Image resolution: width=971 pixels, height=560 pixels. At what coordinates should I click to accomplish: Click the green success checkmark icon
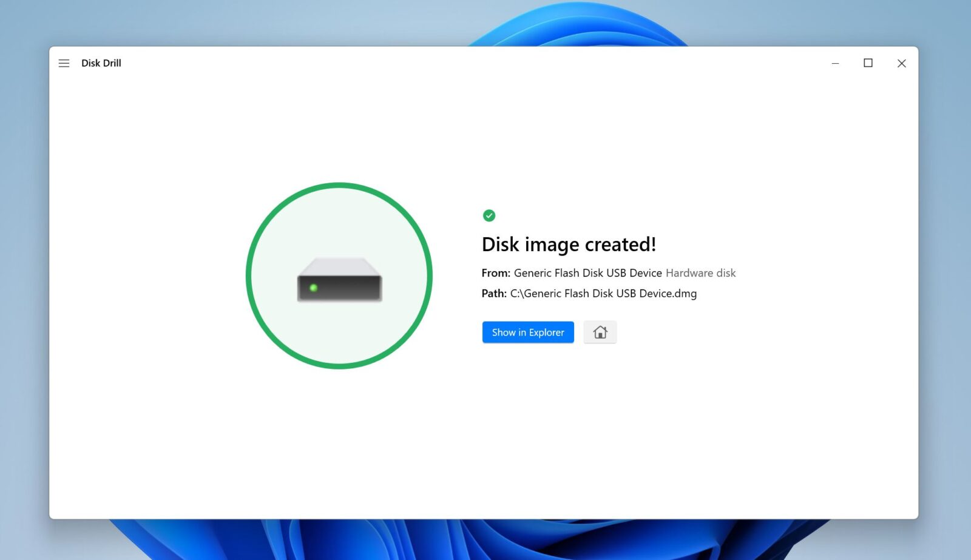(x=489, y=215)
